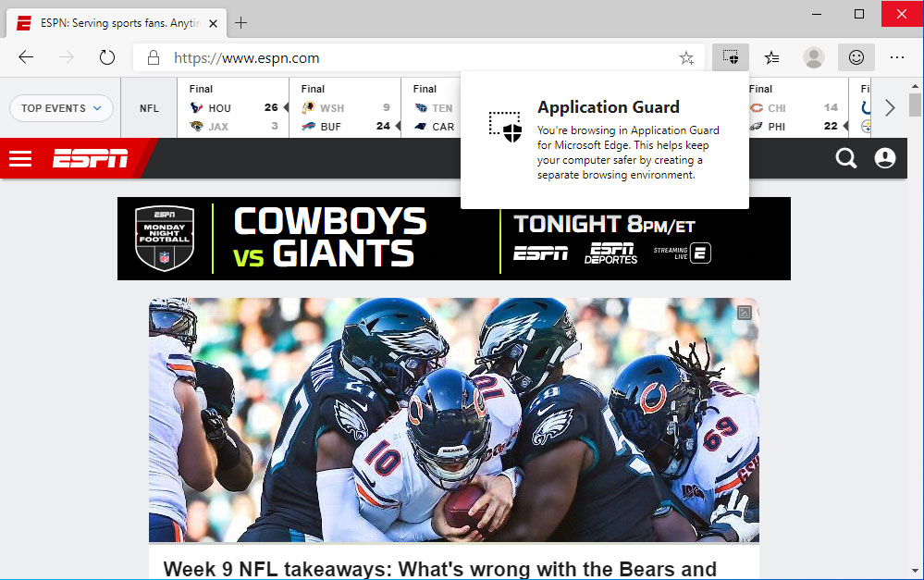Open the browser profile avatar

[813, 57]
